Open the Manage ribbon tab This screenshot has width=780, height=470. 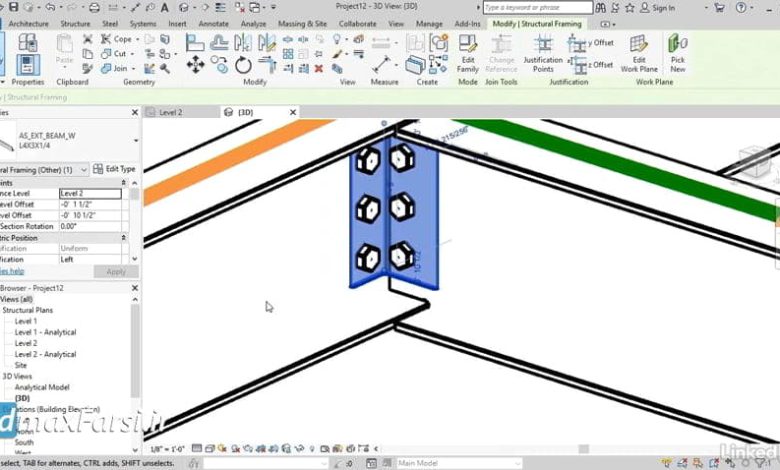pos(429,24)
